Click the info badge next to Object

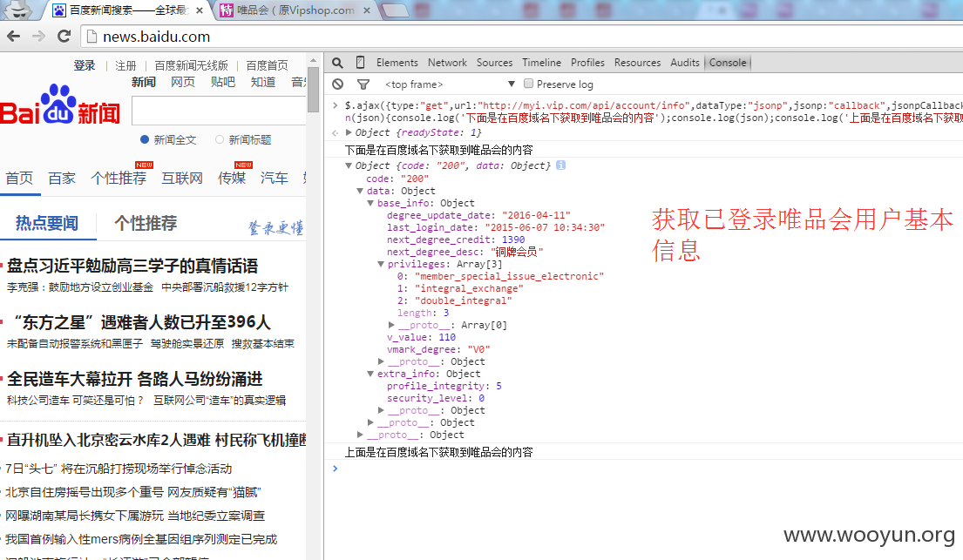[560, 165]
